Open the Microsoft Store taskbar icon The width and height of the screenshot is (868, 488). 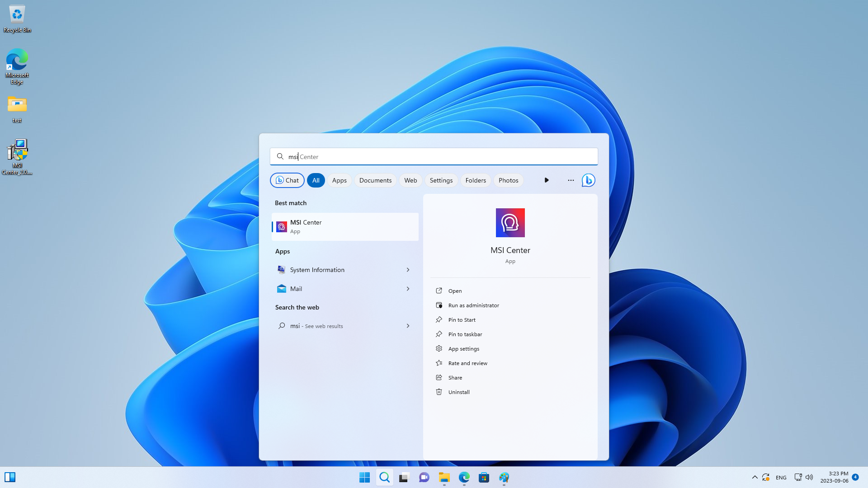coord(484,477)
